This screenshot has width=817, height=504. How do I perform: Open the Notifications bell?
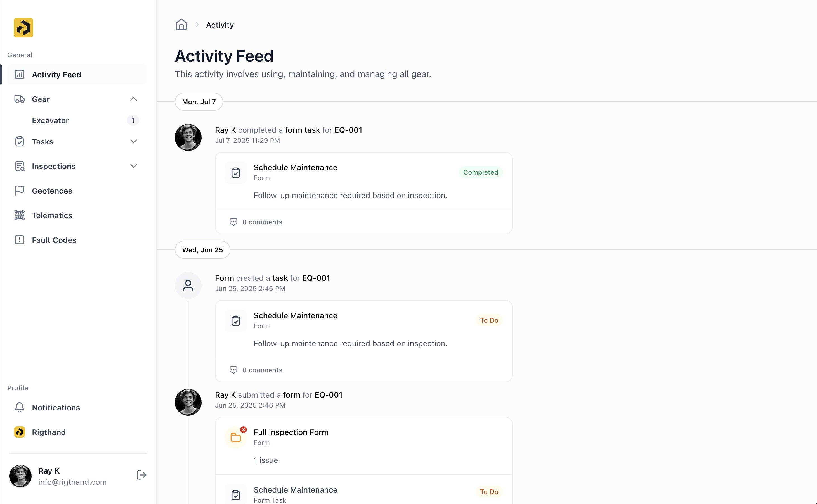(x=19, y=407)
